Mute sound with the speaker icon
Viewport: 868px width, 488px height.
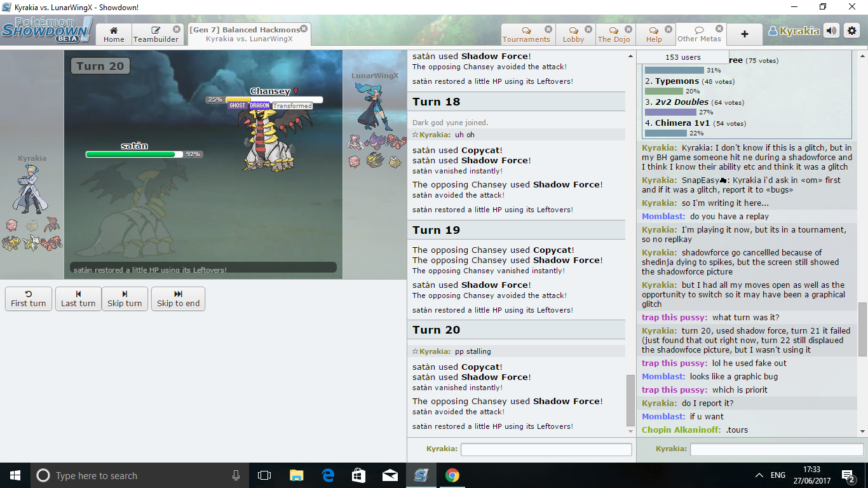point(831,30)
